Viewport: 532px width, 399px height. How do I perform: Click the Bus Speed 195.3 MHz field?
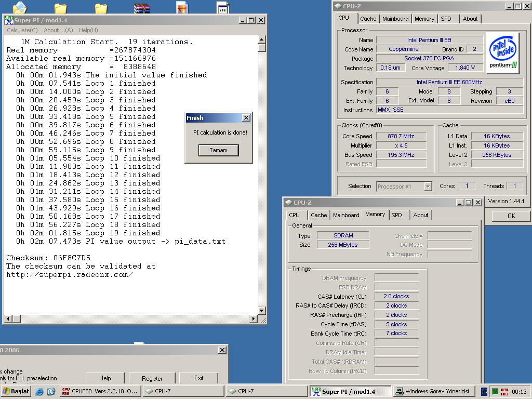click(x=401, y=155)
